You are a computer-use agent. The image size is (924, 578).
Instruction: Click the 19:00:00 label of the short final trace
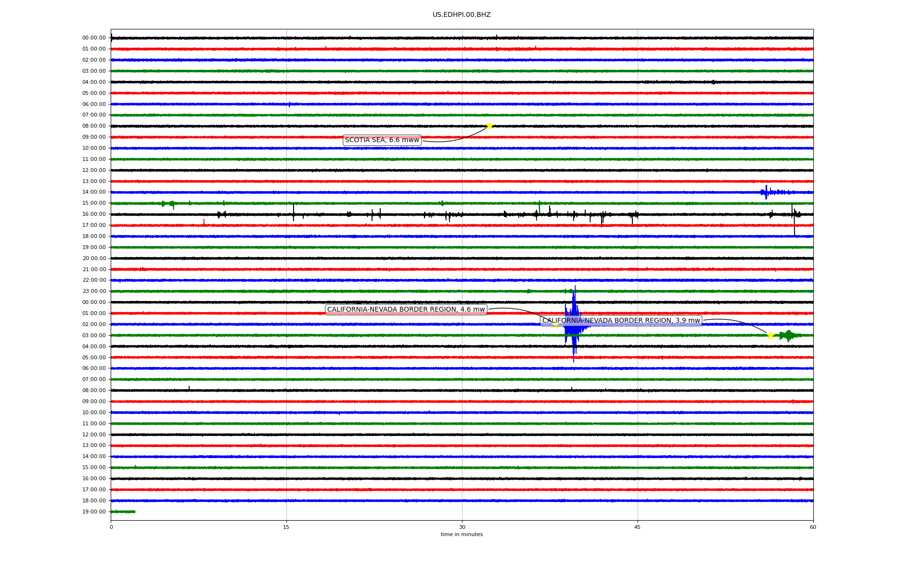(x=94, y=512)
